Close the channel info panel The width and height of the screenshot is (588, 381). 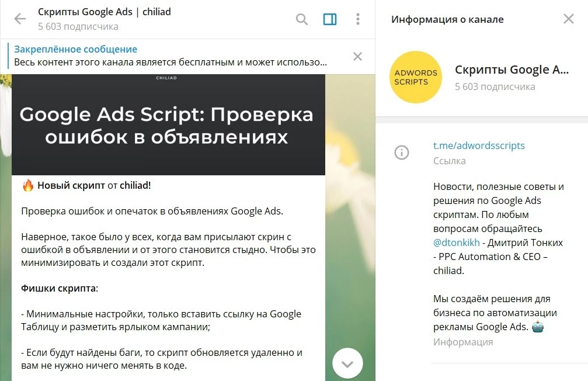569,19
